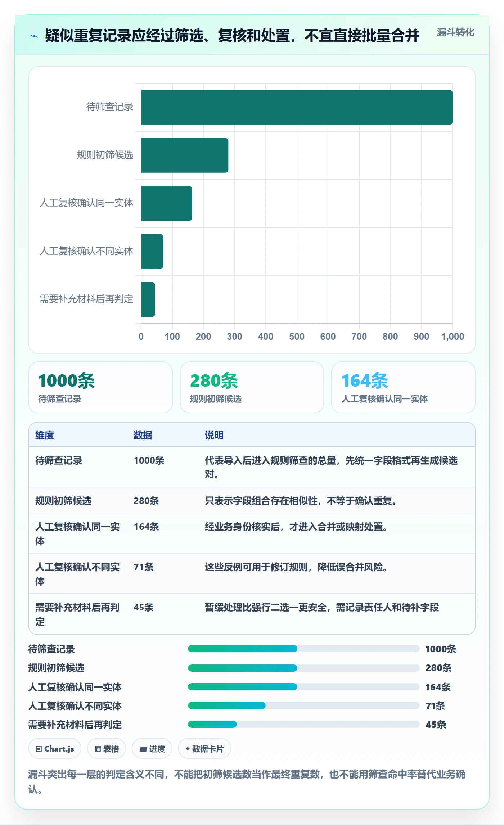
Task: Open the 1000条 待筛查记录 data card
Action: pos(100,387)
